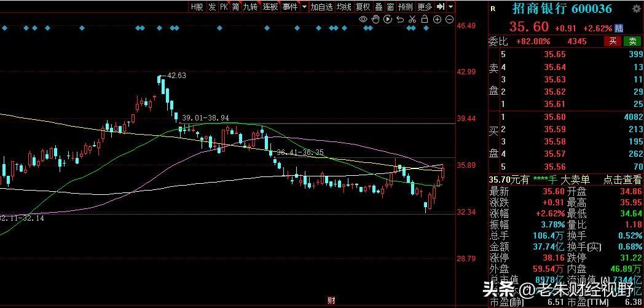The height and width of the screenshot is (308, 644).
Task: Toggle the eye visibility icon above chart
Action: [363, 19]
